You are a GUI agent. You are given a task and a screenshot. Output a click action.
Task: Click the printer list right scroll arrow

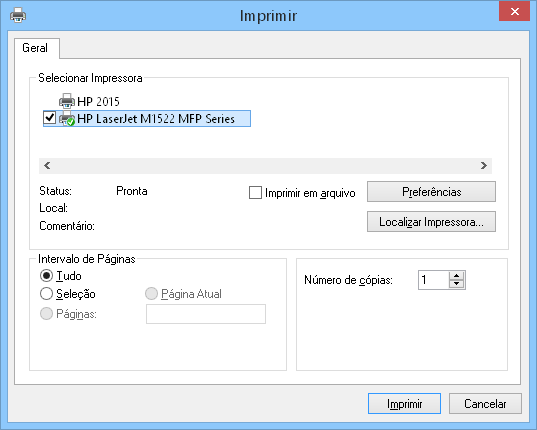pos(484,166)
